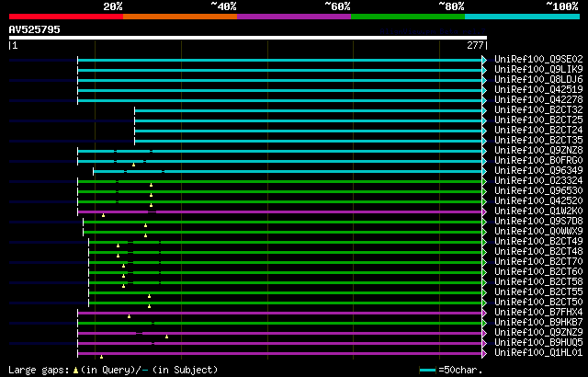Click the arrowhead ending the Q9SE02 bar
The height and width of the screenshot is (377, 588).
[x=484, y=60]
